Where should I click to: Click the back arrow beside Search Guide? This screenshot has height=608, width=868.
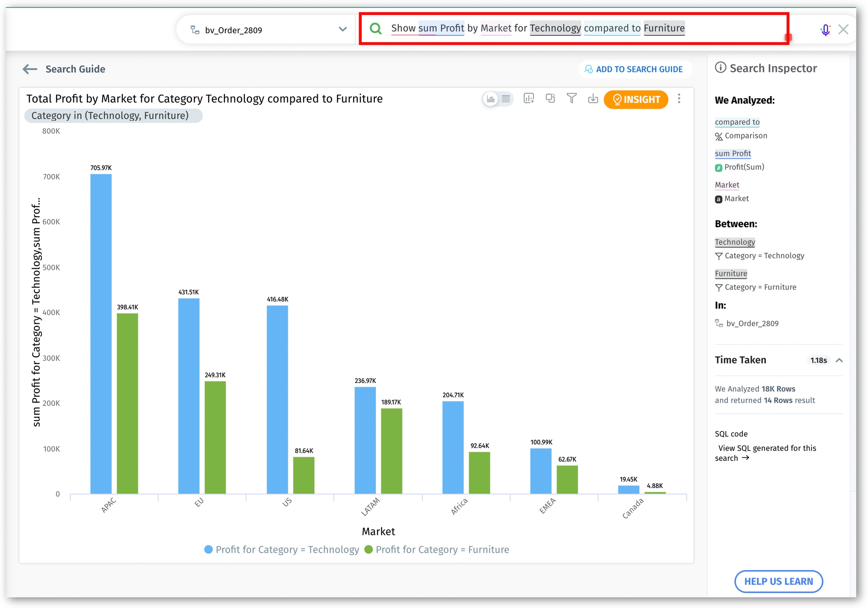[x=30, y=69]
